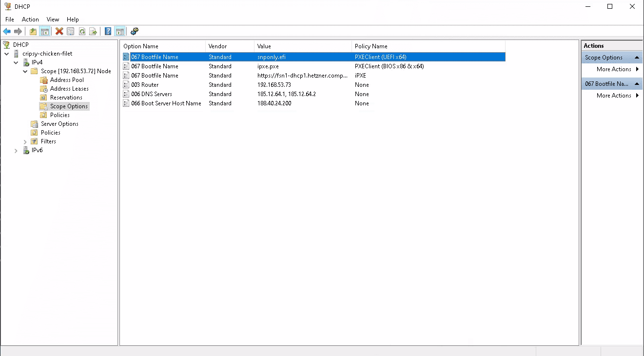This screenshot has height=356, width=644.
Task: Click the Refresh toolbar icon
Action: (81, 31)
